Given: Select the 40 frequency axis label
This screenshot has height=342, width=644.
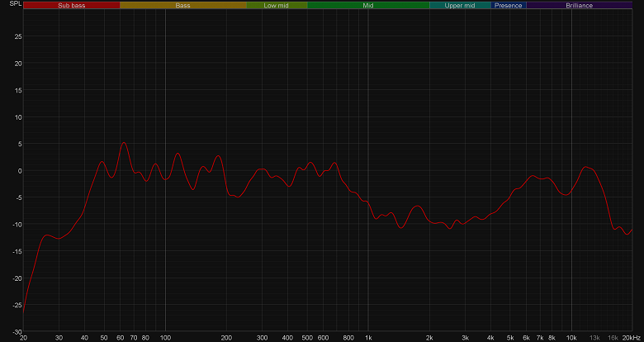Looking at the screenshot, I should point(84,338).
